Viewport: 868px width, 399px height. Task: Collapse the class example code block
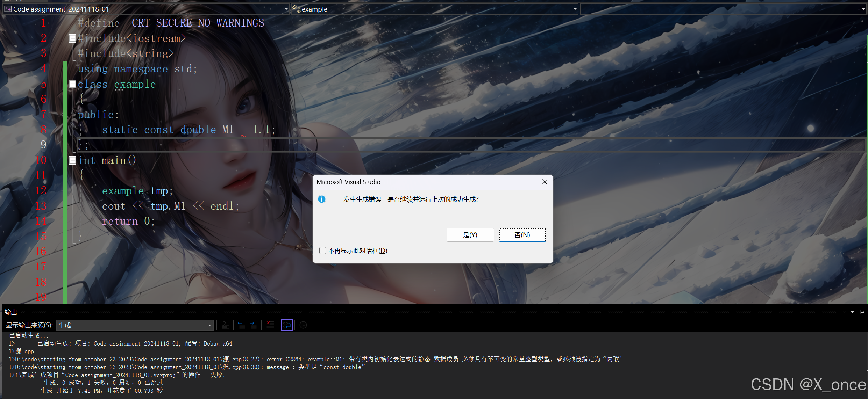(73, 84)
